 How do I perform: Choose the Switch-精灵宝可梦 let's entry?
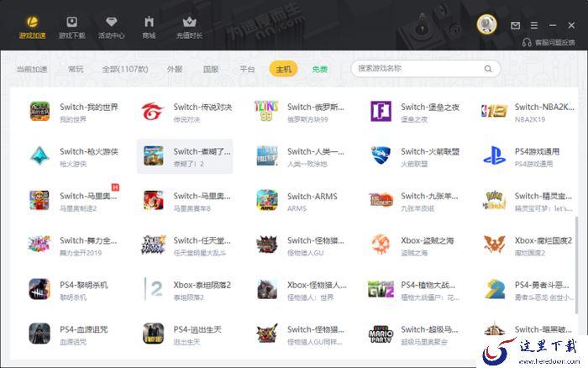(527, 200)
